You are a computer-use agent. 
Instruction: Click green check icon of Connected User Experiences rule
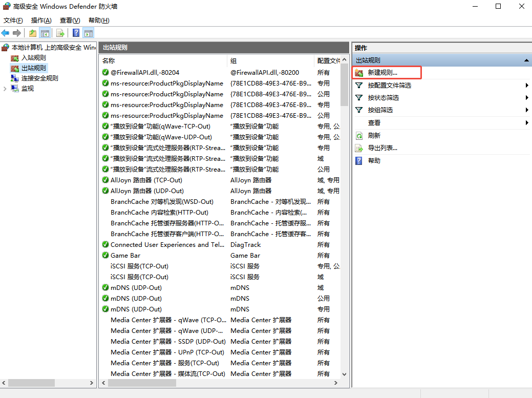pos(105,244)
